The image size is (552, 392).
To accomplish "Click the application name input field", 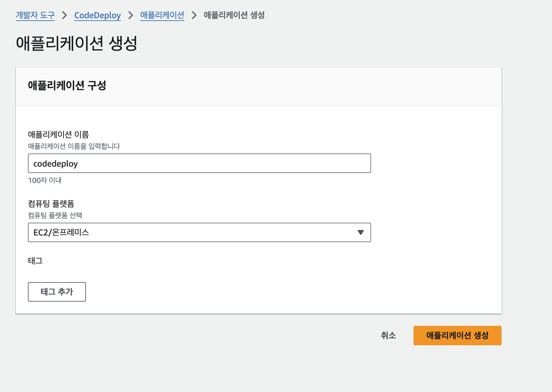I will click(199, 164).
